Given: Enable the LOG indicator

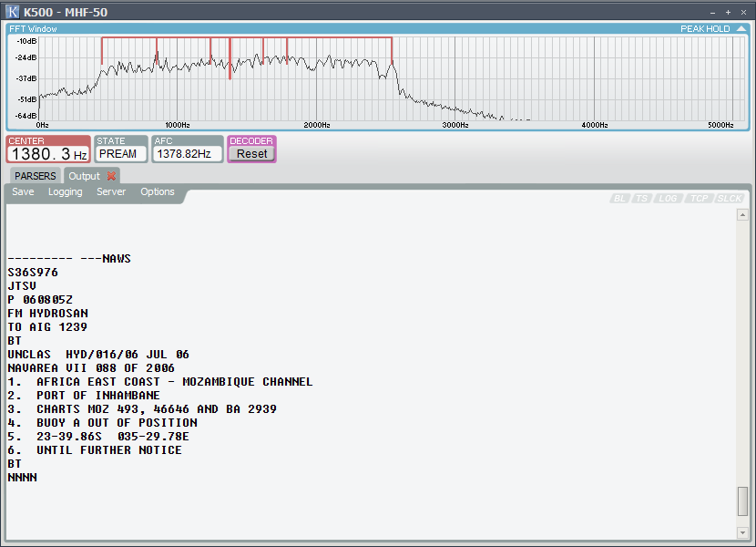Looking at the screenshot, I should click(x=668, y=199).
